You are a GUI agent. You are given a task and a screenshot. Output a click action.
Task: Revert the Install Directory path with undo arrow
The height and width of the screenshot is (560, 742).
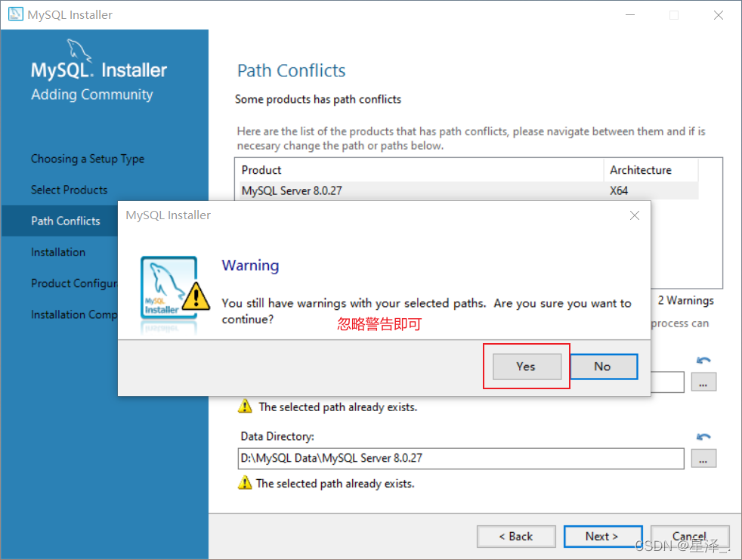[703, 361]
